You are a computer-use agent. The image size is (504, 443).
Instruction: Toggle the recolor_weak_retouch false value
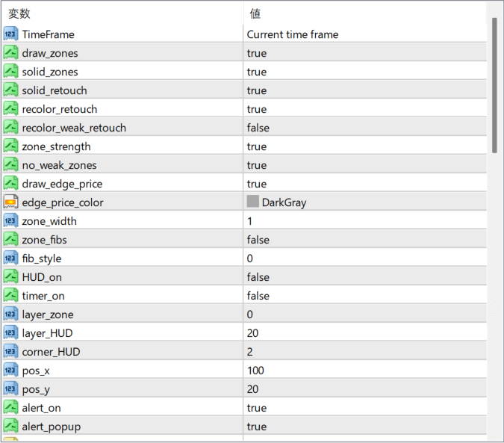[x=258, y=128]
